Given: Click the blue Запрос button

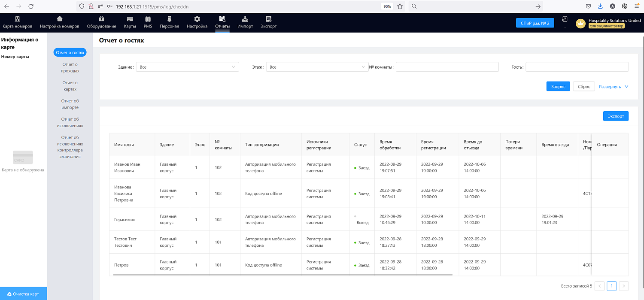Looking at the screenshot, I should (558, 87).
